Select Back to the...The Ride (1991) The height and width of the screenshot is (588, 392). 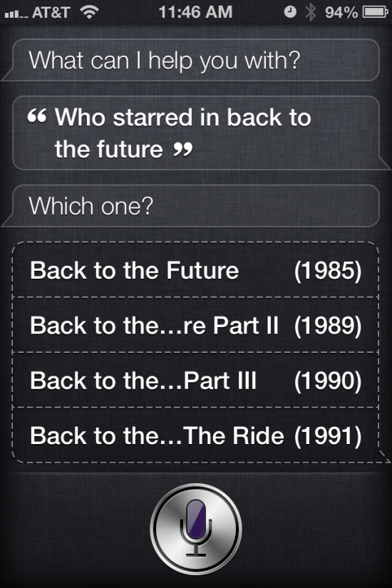(195, 435)
